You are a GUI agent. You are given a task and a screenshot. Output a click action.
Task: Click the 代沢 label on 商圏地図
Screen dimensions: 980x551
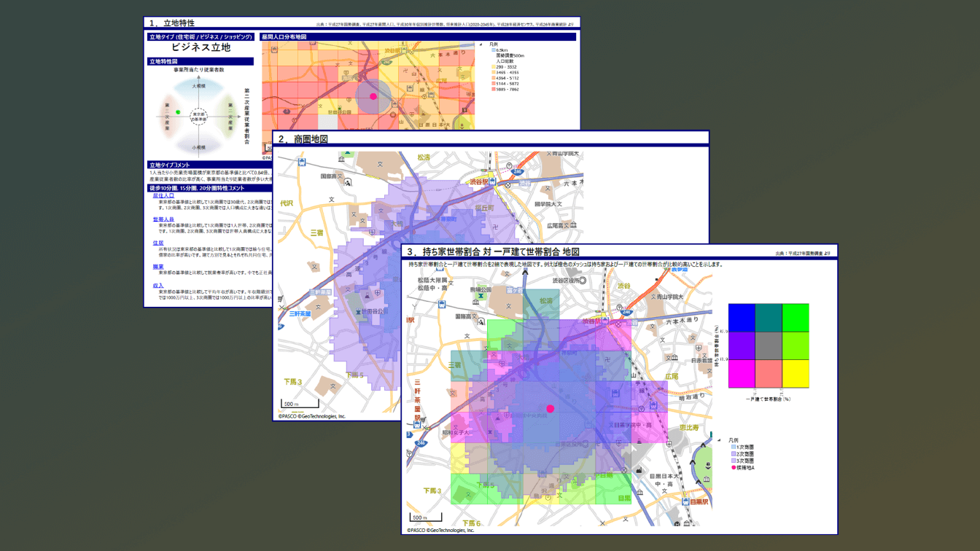click(x=286, y=203)
